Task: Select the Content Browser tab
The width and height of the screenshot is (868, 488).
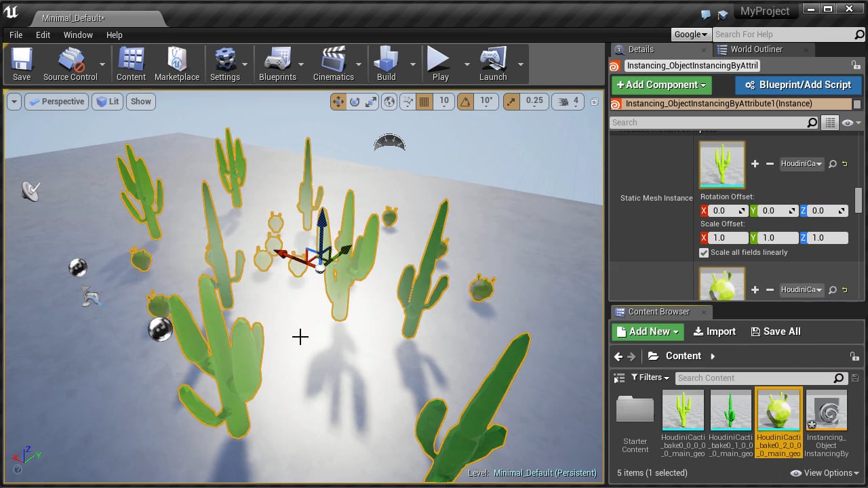Action: click(x=658, y=312)
